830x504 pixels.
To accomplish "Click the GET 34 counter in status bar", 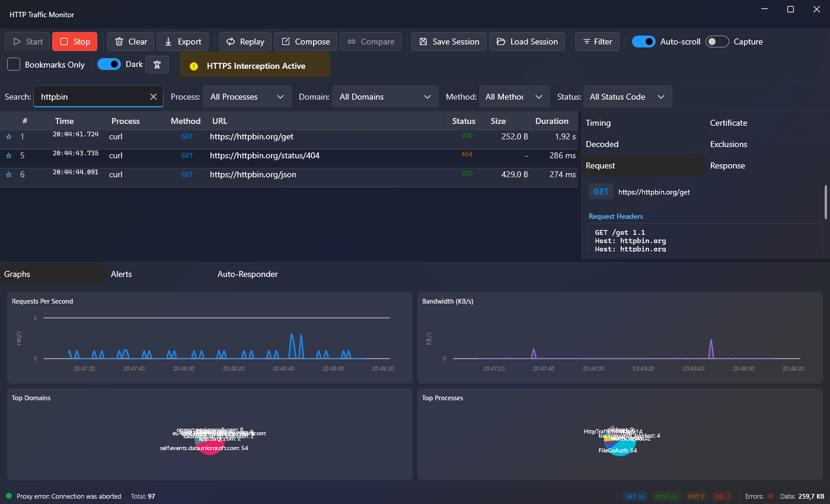I will tap(636, 496).
